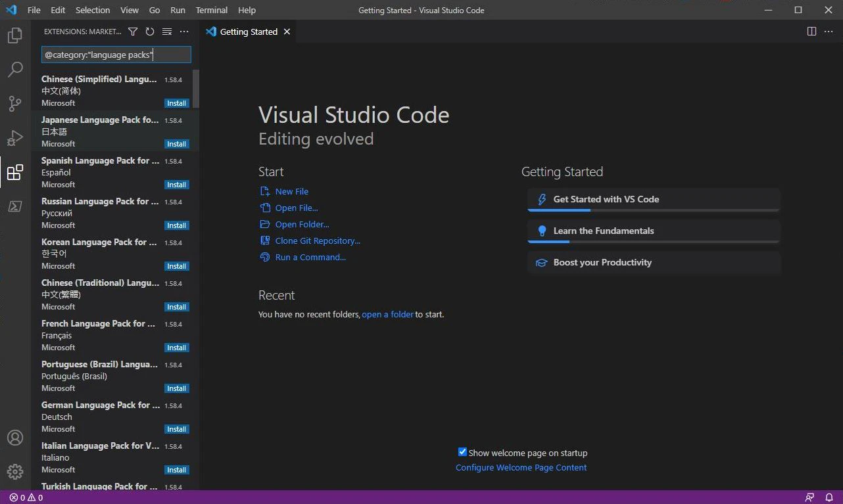Click the feedback icon in status bar
The image size is (843, 504).
[809, 497]
